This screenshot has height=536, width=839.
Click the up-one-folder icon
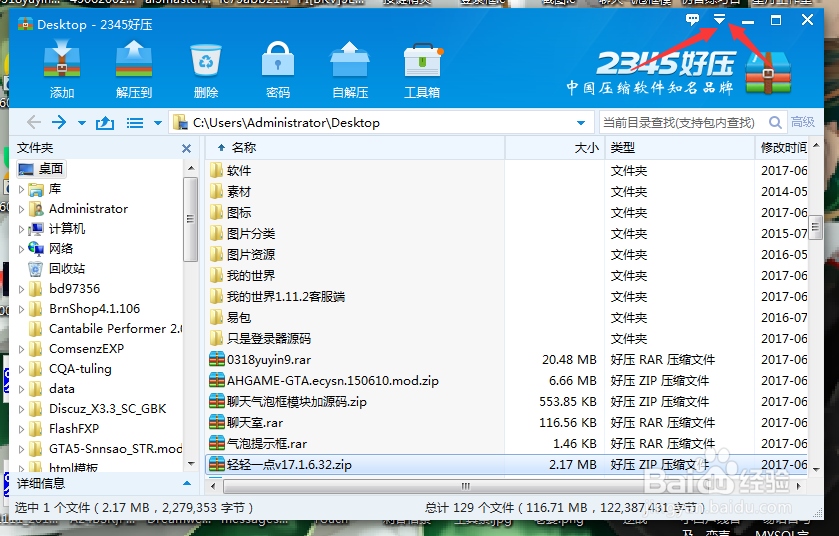coord(105,123)
